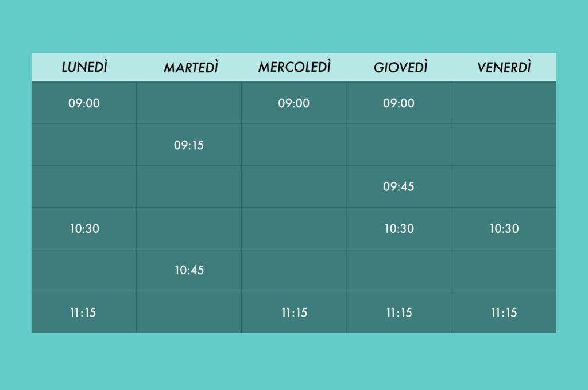Click Monday's 09:00 time slot
Screen dimensions: 588x390
pos(84,103)
